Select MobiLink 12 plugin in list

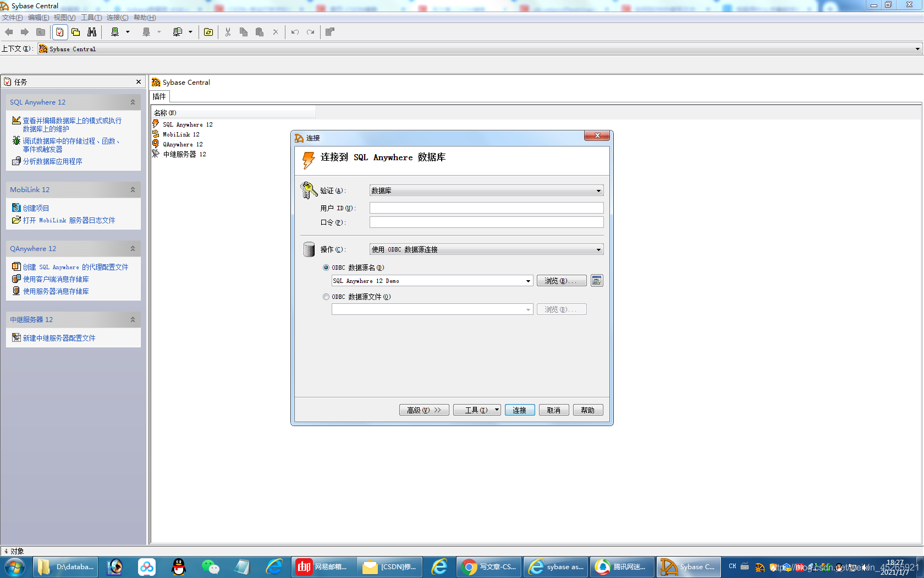point(181,134)
